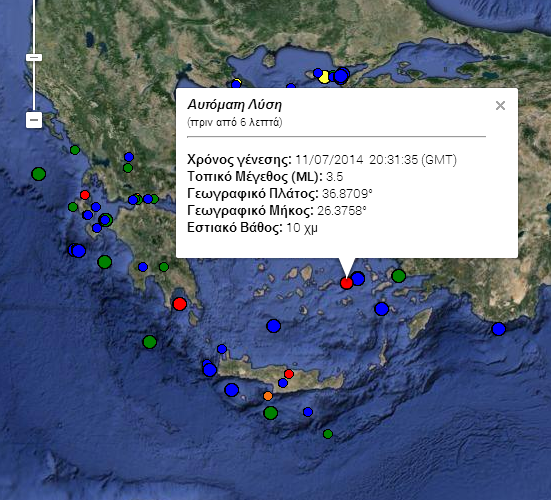This screenshot has height=500, width=551.
Task: Click the latitude value 36.8709°
Action: point(347,194)
